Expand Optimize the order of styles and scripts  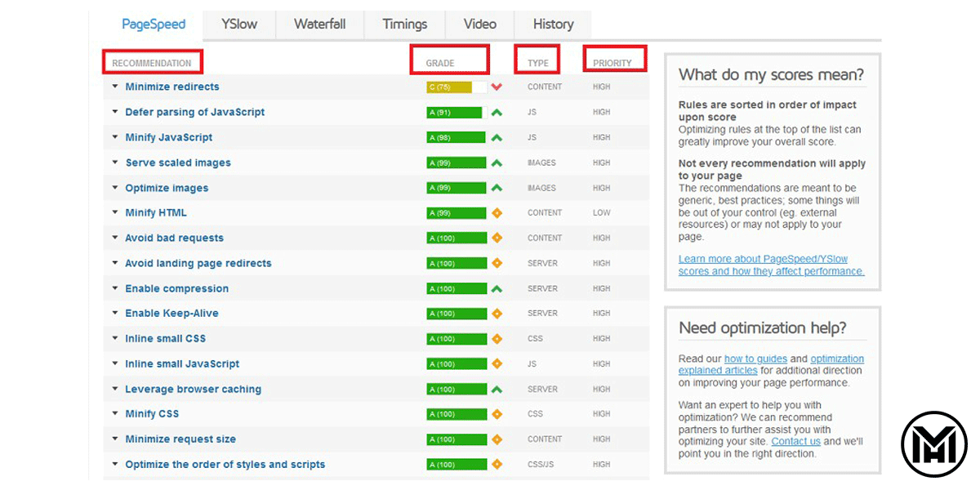click(225, 465)
